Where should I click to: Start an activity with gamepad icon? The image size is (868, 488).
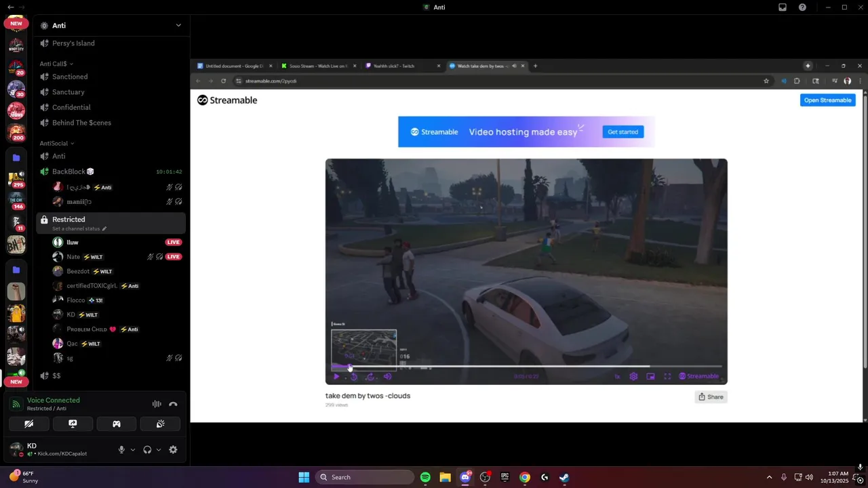(117, 424)
